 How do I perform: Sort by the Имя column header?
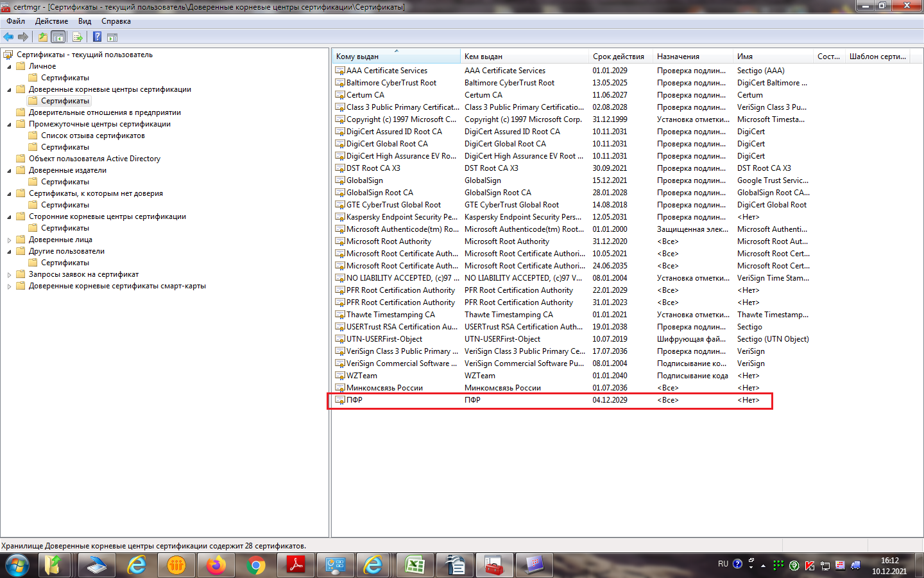pos(773,57)
